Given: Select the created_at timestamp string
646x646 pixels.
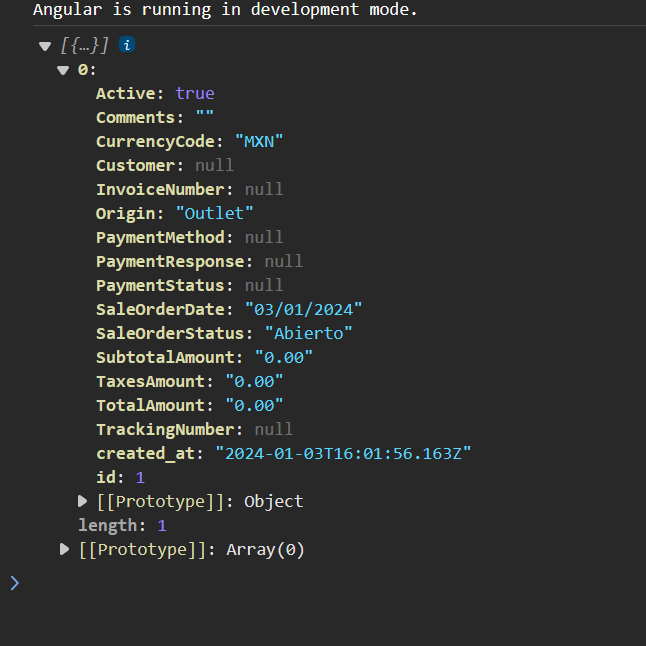Looking at the screenshot, I should coord(342,453).
